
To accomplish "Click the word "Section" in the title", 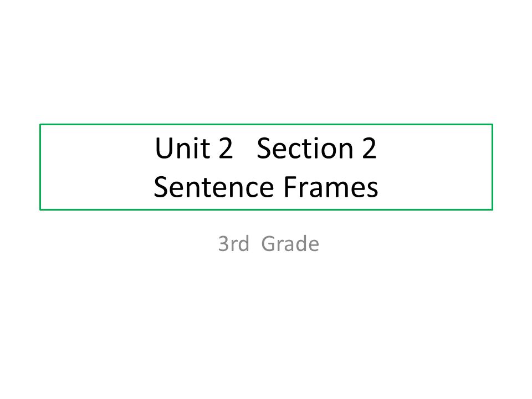I will (305, 148).
